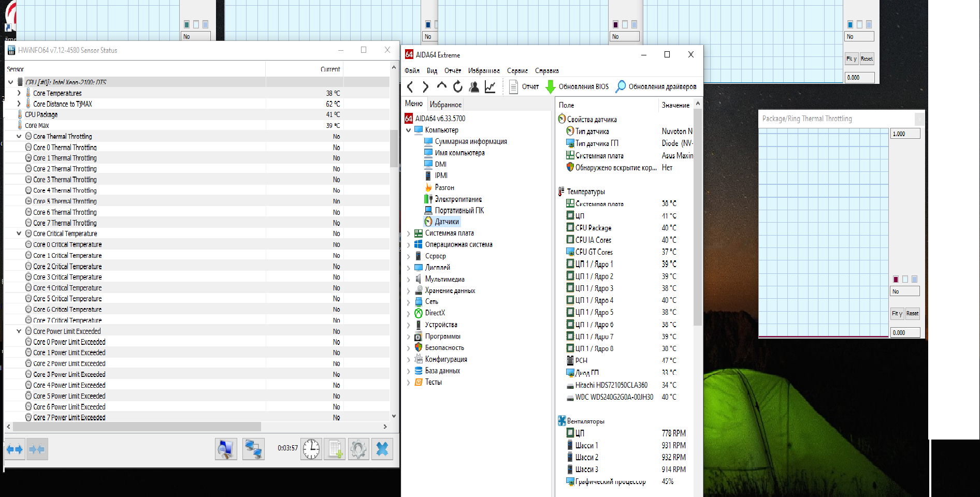Expand the Системная плата tree node arrow
Viewport: 980px width, 497px height.
pos(408,233)
